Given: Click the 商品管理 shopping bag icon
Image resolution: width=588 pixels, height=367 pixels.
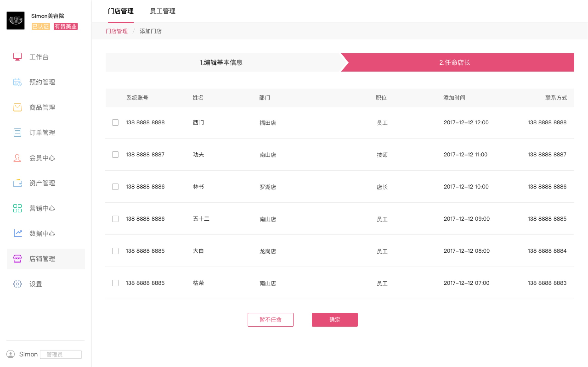Looking at the screenshot, I should (17, 107).
